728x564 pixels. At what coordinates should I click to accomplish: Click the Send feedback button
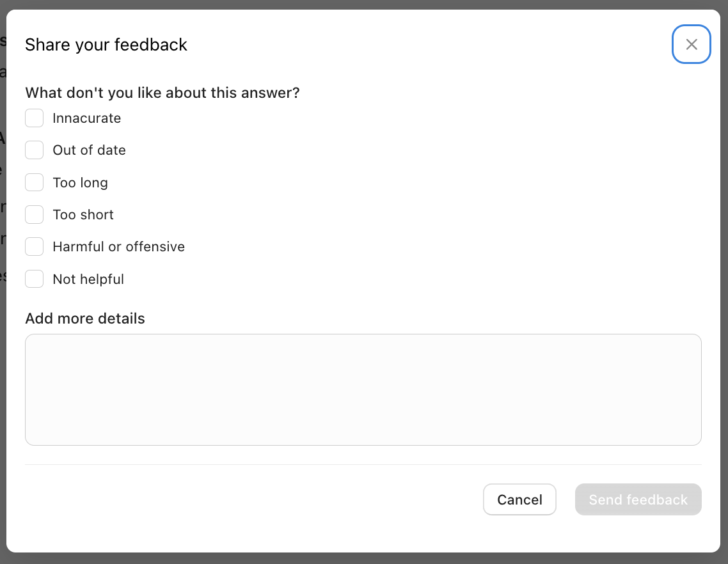638,499
